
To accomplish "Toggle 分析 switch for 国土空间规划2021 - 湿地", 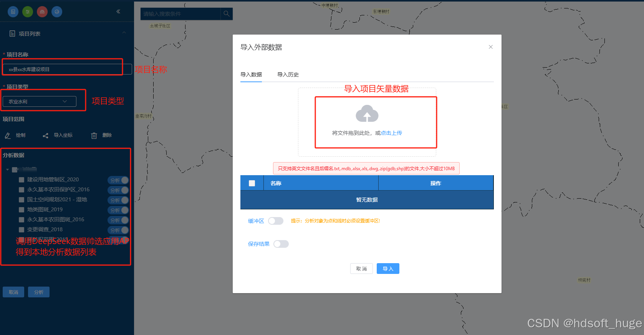I will point(118,200).
